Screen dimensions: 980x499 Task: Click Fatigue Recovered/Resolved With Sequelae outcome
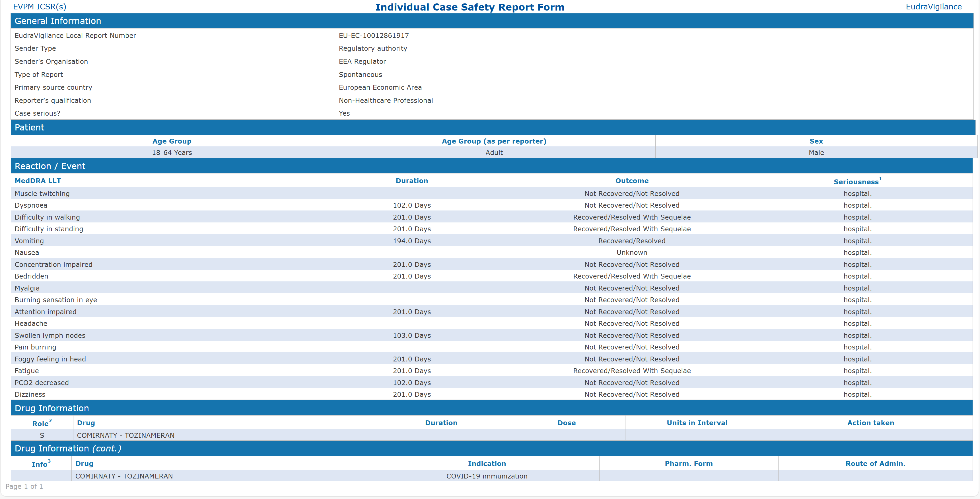pyautogui.click(x=631, y=371)
